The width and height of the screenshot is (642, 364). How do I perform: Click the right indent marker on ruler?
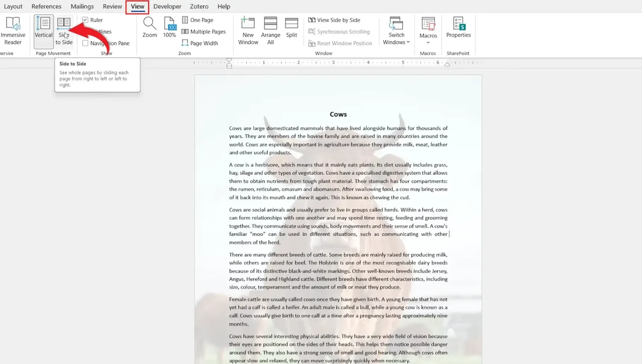[447, 64]
